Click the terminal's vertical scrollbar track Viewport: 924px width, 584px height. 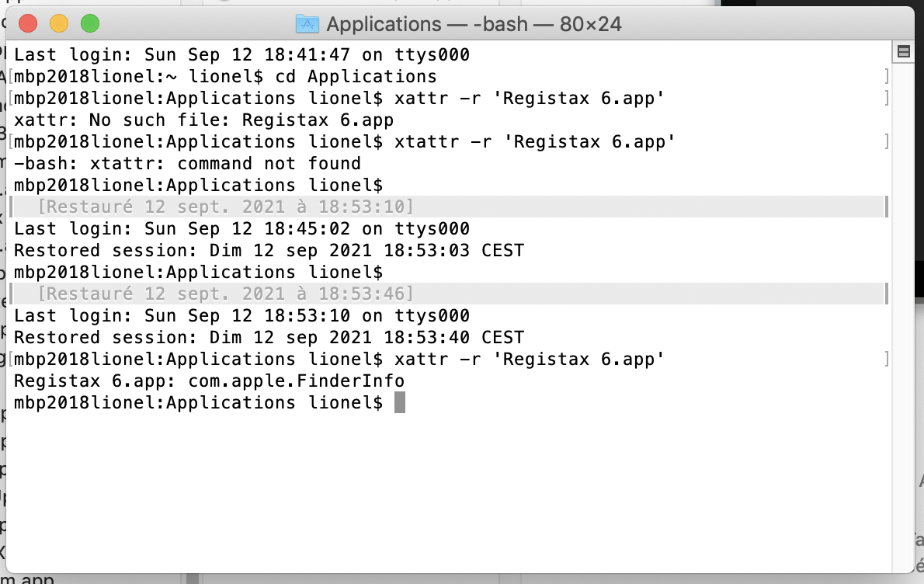tap(903, 311)
